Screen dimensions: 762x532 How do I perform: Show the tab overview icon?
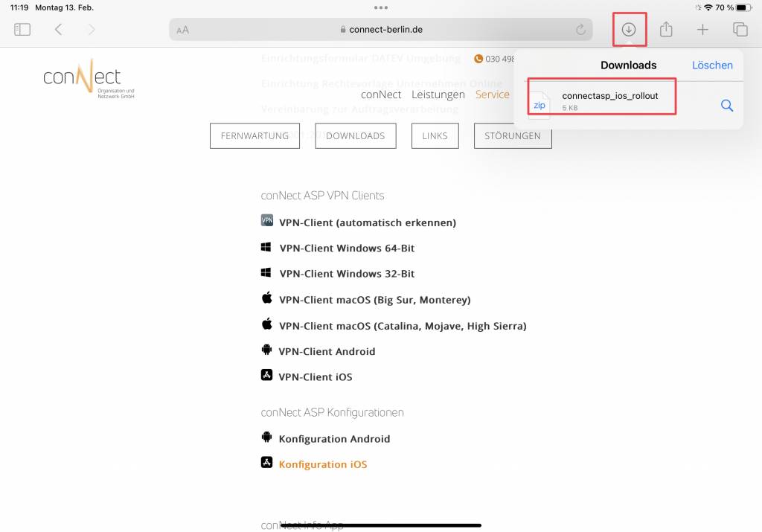[740, 30]
